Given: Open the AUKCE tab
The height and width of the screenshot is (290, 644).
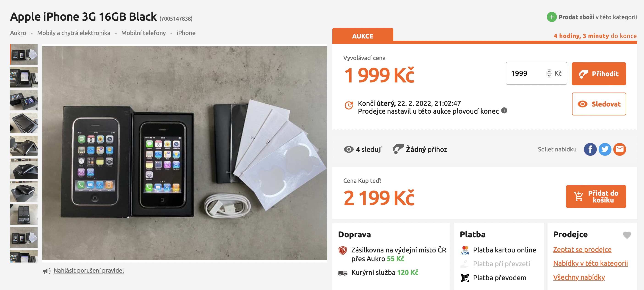Looking at the screenshot, I should point(363,36).
